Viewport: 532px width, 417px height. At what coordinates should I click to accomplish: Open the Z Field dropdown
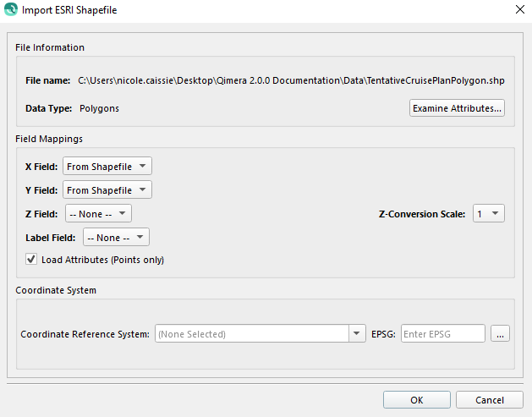pyautogui.click(x=98, y=214)
